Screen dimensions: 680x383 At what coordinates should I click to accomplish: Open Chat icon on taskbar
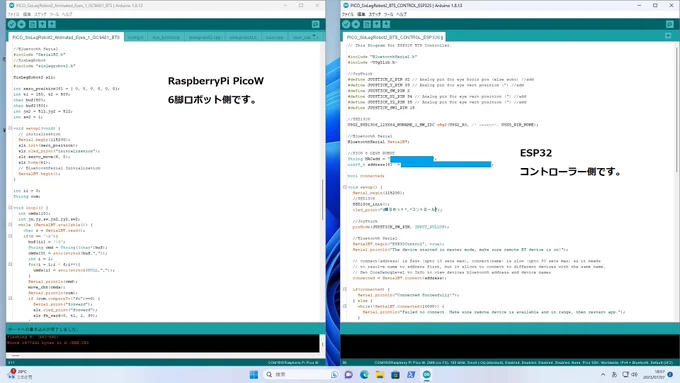click(x=349, y=374)
